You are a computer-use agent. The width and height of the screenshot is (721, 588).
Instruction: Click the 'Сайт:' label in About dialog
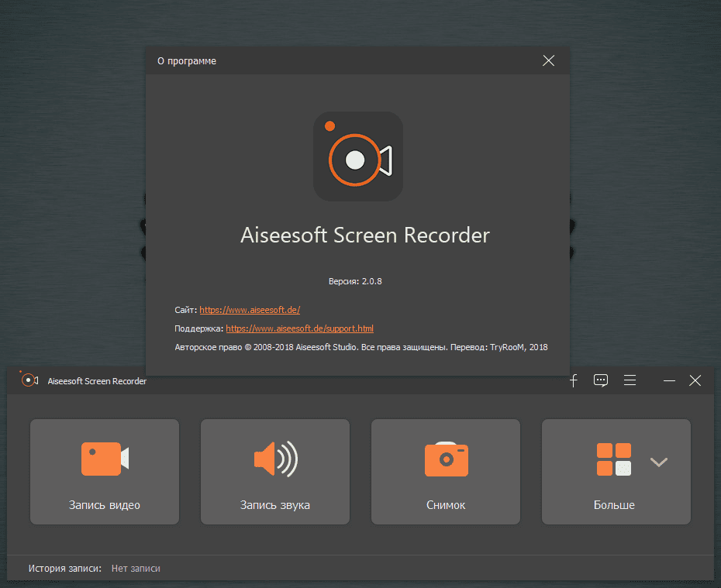click(186, 310)
